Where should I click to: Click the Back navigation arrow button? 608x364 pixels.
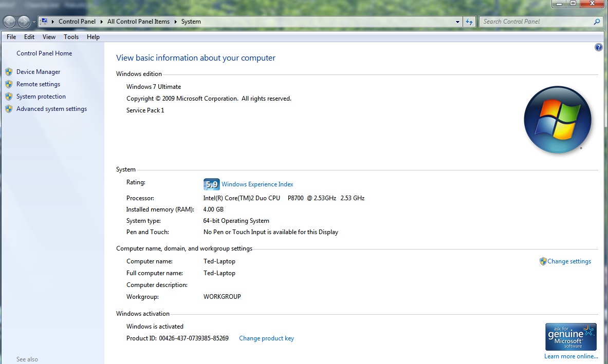[x=10, y=22]
